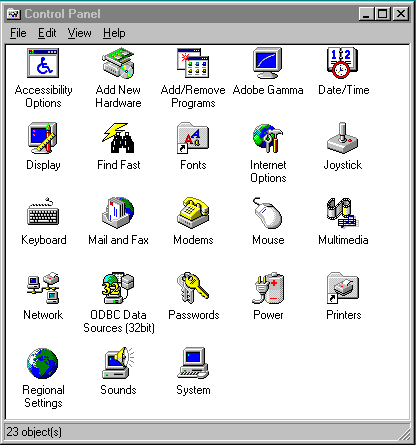Open the Help menu
Image resolution: width=416 pixels, height=445 pixels.
(114, 33)
